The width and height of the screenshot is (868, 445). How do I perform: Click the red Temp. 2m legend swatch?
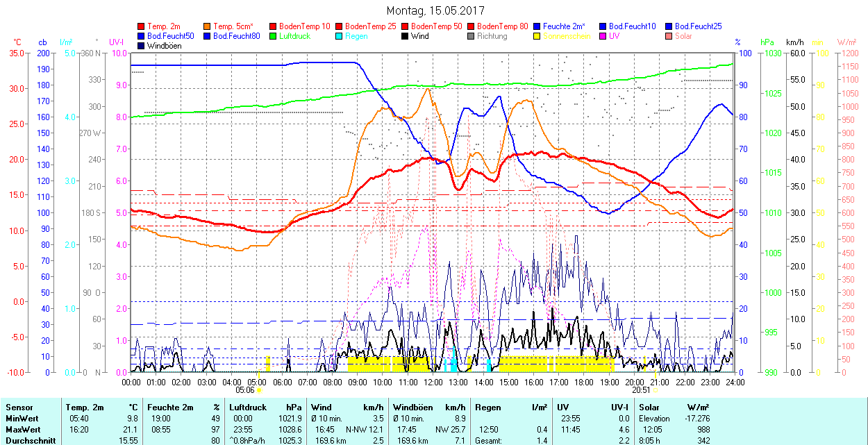point(142,26)
